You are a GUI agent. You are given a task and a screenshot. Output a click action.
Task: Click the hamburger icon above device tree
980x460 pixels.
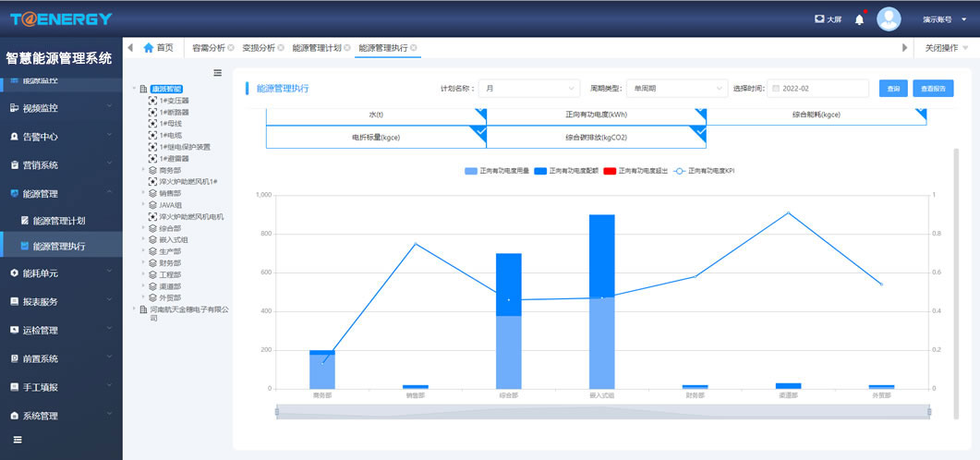pos(218,73)
